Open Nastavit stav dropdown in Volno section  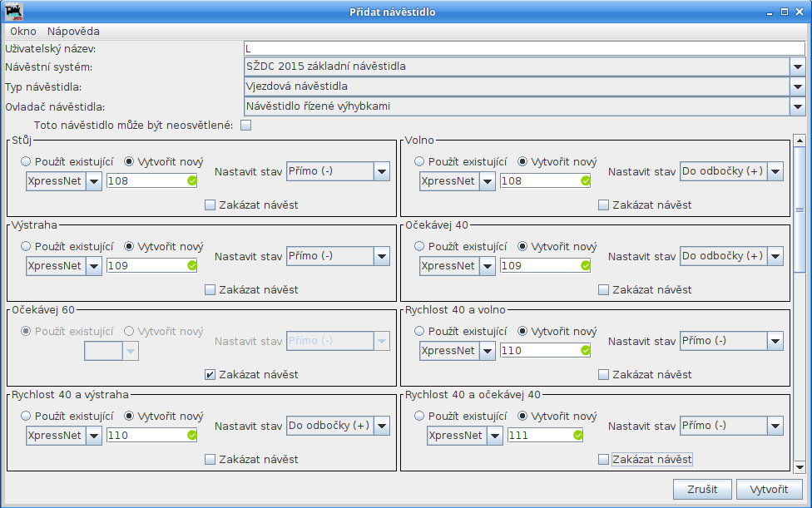[775, 172]
